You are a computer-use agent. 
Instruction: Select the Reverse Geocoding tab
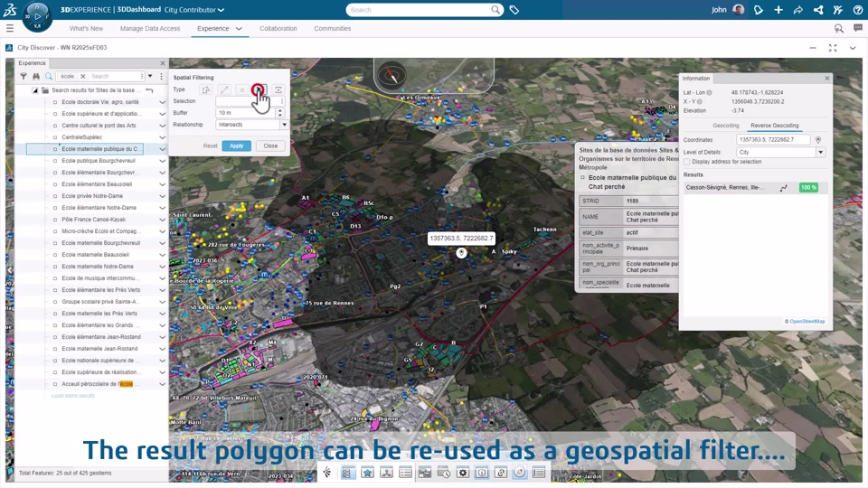[x=775, y=126]
